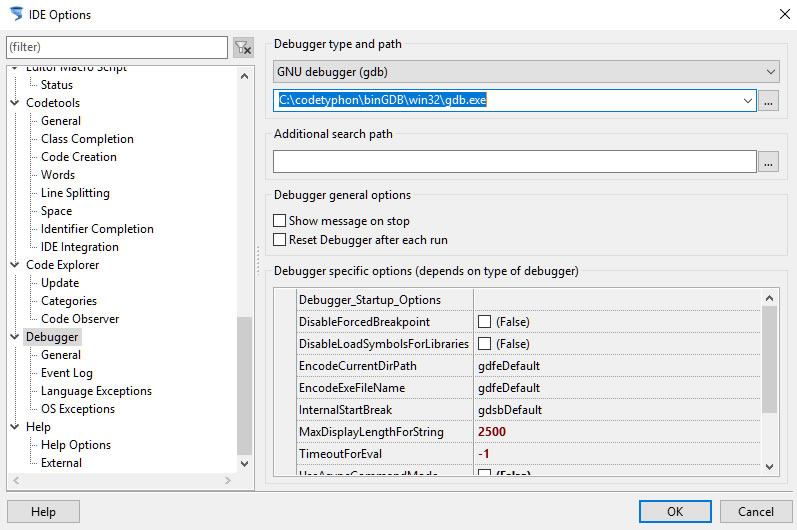Select Status under Editor Macro Script
This screenshot has height=530, width=797.
(56, 85)
